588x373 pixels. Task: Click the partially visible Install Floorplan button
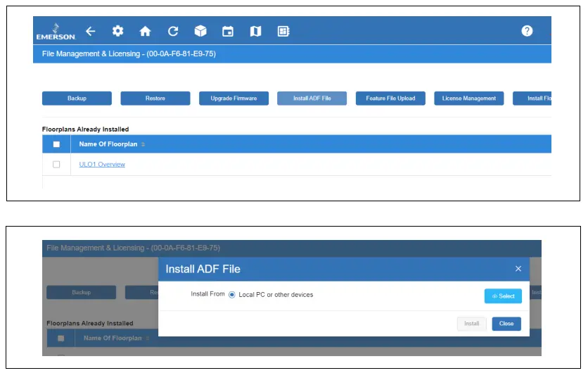tap(532, 99)
